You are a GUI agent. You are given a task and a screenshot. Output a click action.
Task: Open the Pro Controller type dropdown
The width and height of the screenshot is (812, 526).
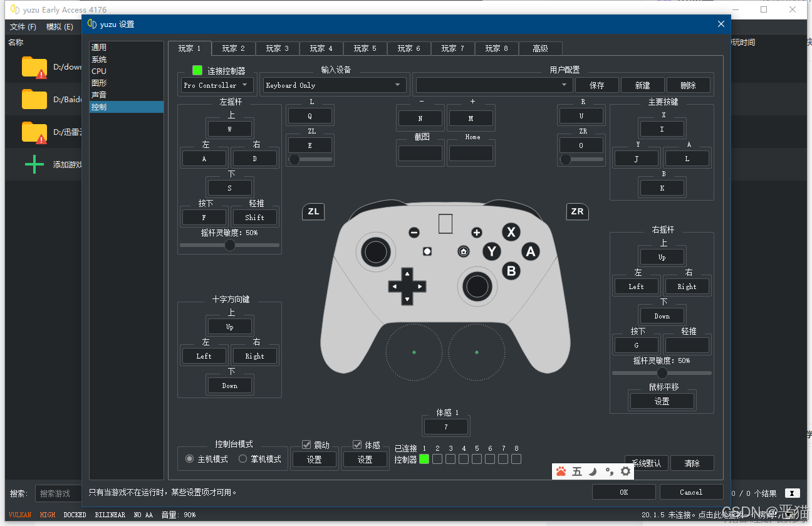(x=217, y=85)
